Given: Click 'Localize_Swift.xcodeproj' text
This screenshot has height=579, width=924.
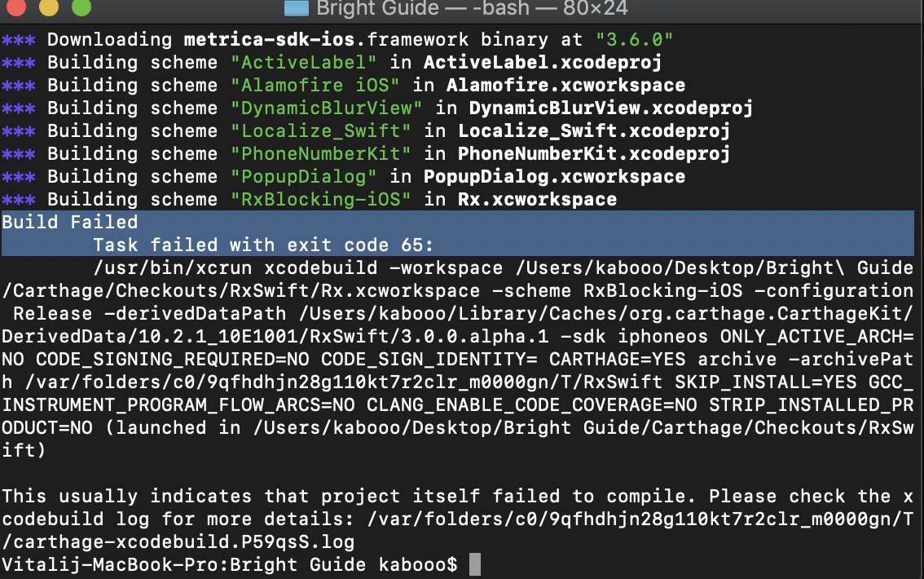Looking at the screenshot, I should (x=594, y=131).
